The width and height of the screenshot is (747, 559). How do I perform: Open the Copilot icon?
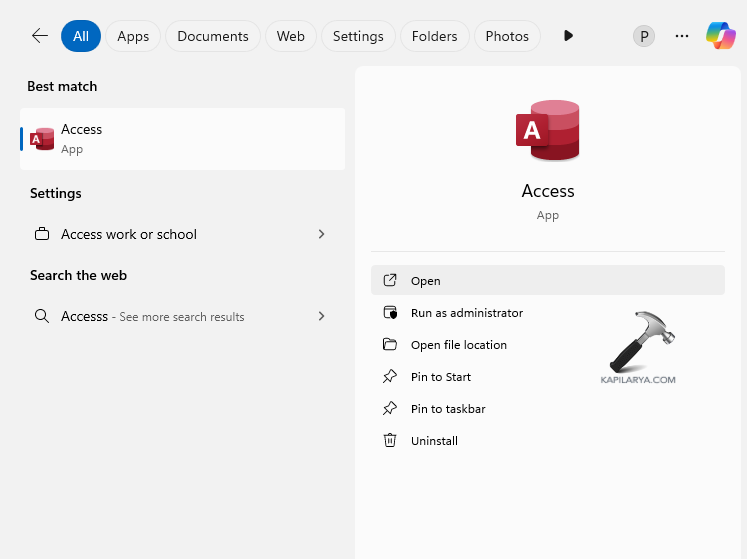720,36
